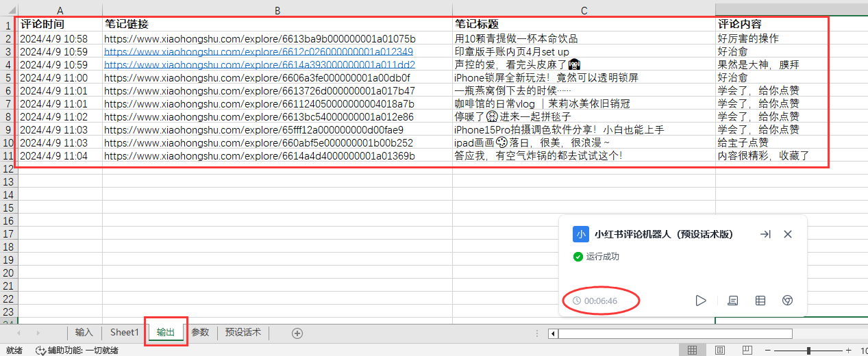
Task: Open the 预设话术 sheet tab
Action: point(243,333)
